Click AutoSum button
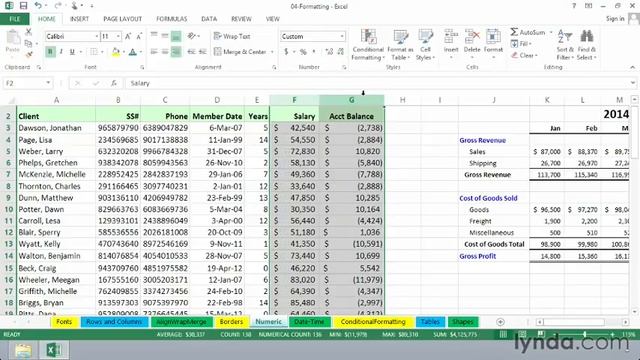Image resolution: width=640 pixels, height=360 pixels. pyautogui.click(x=528, y=32)
